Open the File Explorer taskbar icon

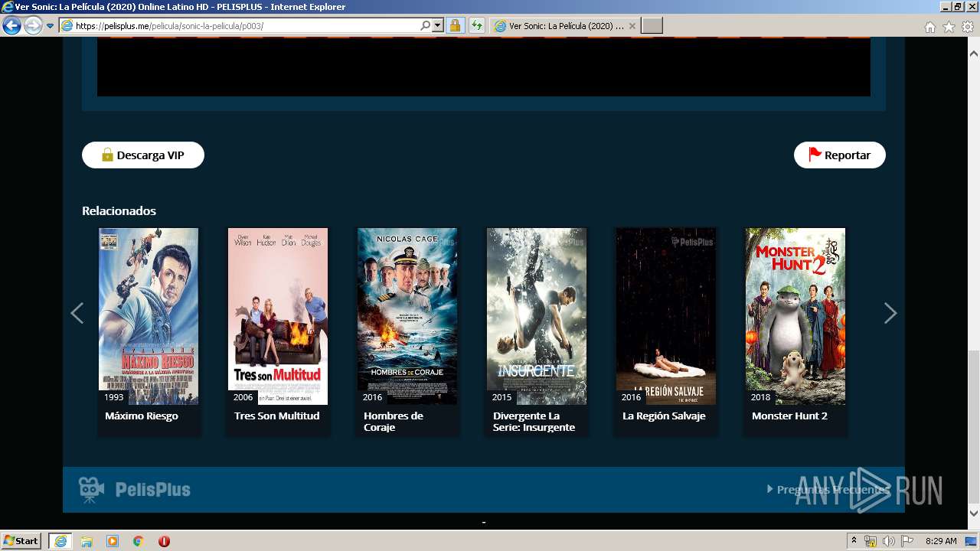(87, 541)
